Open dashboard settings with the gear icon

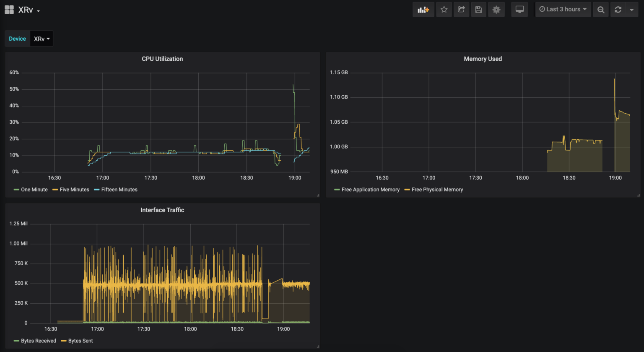pos(496,9)
